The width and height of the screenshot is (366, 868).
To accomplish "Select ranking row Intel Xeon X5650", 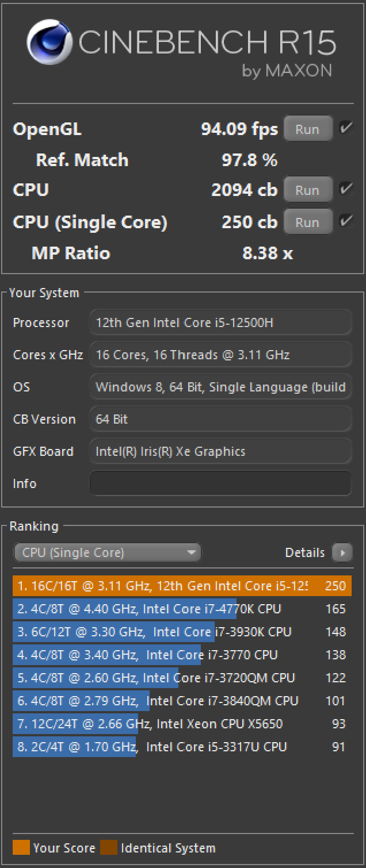I will (x=182, y=724).
